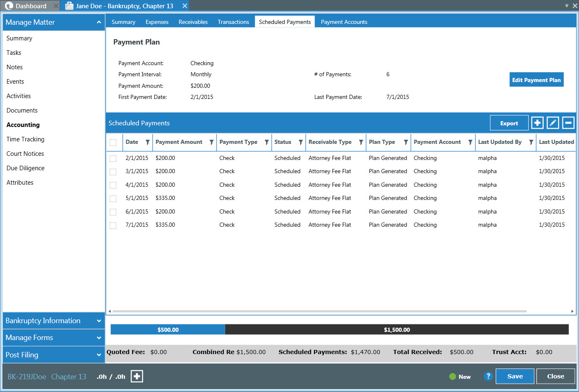Screen dimensions: 579x392
Task: Open Time Tracking in the sidebar
Action: pyautogui.click(x=26, y=139)
